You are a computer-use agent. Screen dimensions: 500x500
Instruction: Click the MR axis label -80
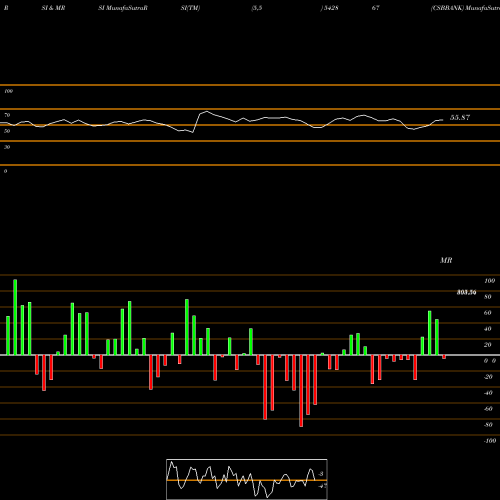[488, 425]
